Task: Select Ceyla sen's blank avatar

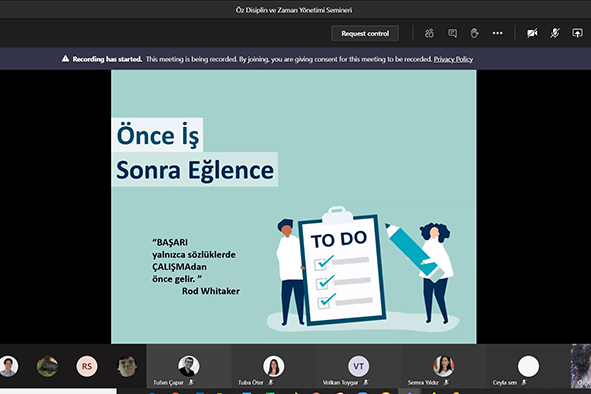Action: (528, 366)
